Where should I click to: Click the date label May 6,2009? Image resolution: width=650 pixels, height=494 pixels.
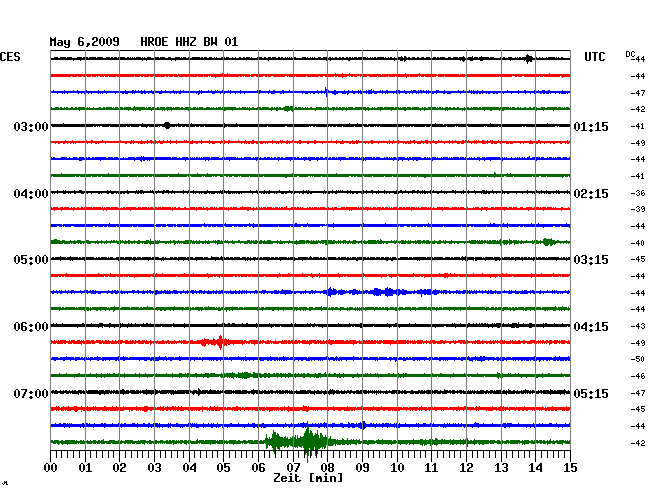[x=84, y=42]
